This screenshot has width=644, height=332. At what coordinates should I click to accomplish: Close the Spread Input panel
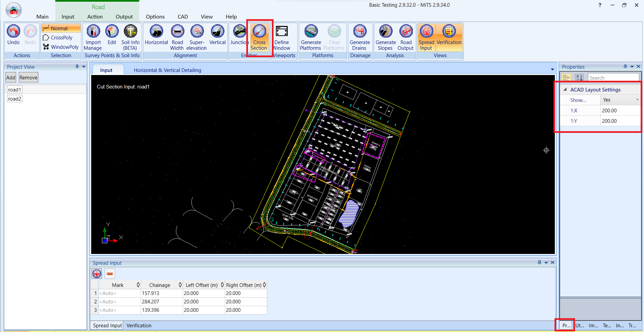point(552,262)
